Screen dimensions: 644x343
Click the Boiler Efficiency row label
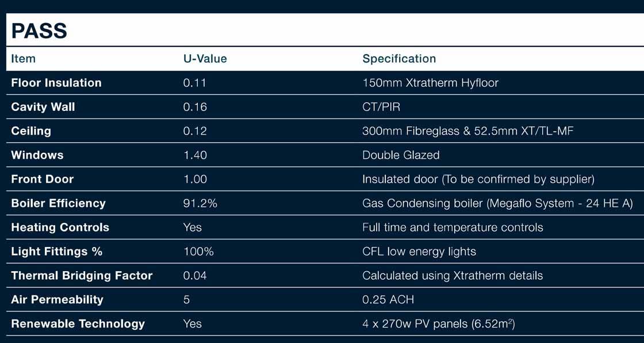point(58,203)
